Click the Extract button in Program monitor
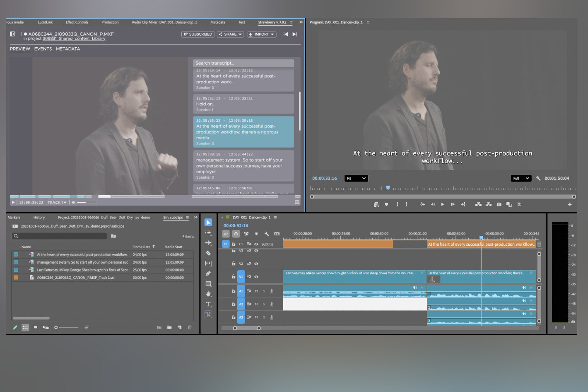This screenshot has width=588, height=392. point(489,204)
